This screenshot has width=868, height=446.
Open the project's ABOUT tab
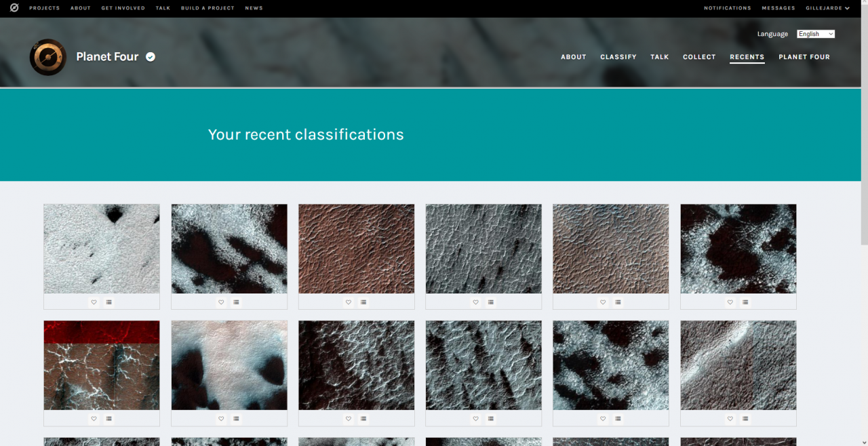[x=574, y=57]
